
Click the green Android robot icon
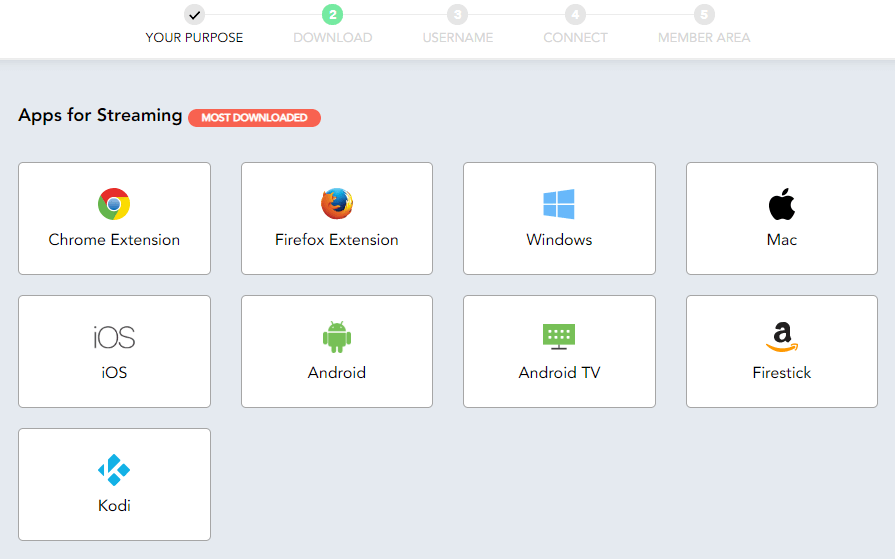[x=337, y=337]
